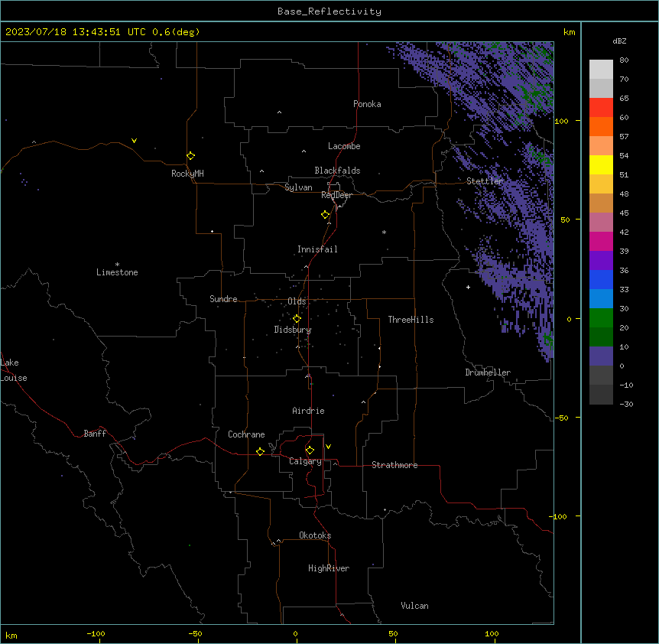Image resolution: width=659 pixels, height=644 pixels.
Task: Click the yellow diamond marker above RockyMH
Action: tap(190, 156)
